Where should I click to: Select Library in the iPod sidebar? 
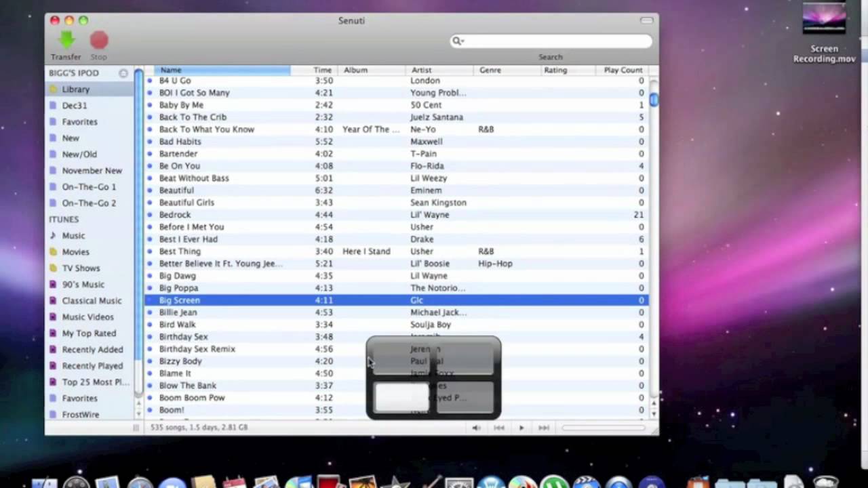click(90, 89)
